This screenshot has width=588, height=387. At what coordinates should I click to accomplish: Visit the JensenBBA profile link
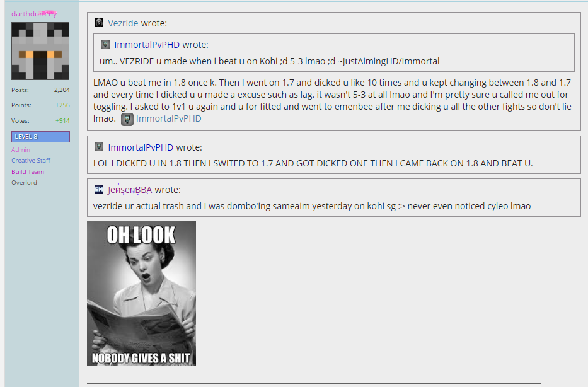point(130,190)
